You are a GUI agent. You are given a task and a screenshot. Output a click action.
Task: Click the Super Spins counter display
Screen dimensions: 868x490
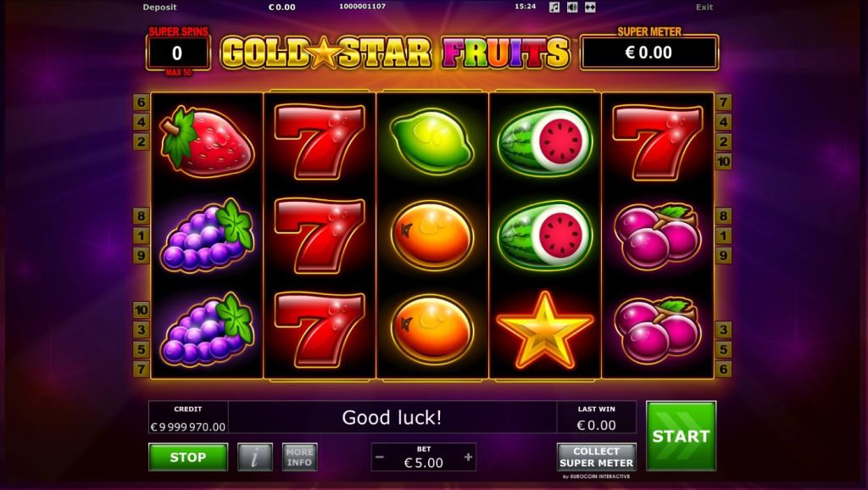177,53
